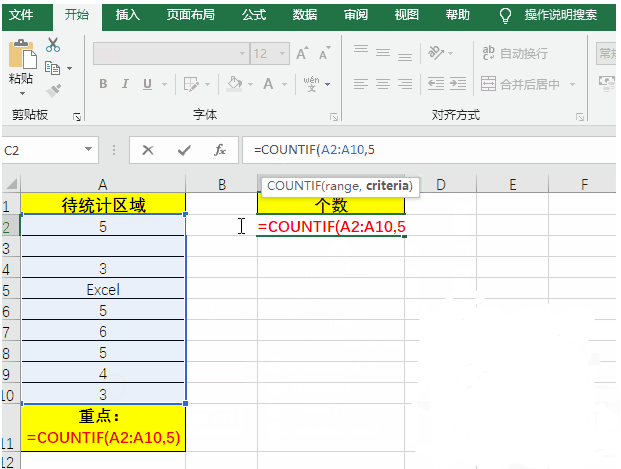Select column D header

tap(441, 184)
